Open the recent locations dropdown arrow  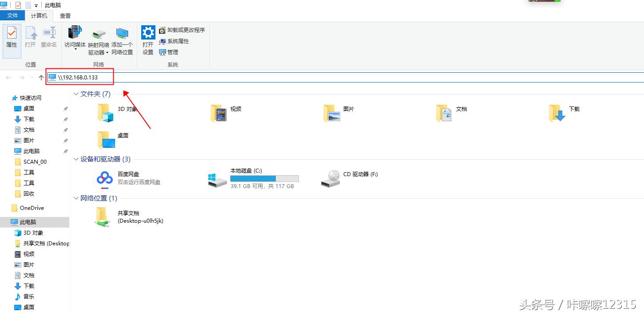pyautogui.click(x=32, y=78)
